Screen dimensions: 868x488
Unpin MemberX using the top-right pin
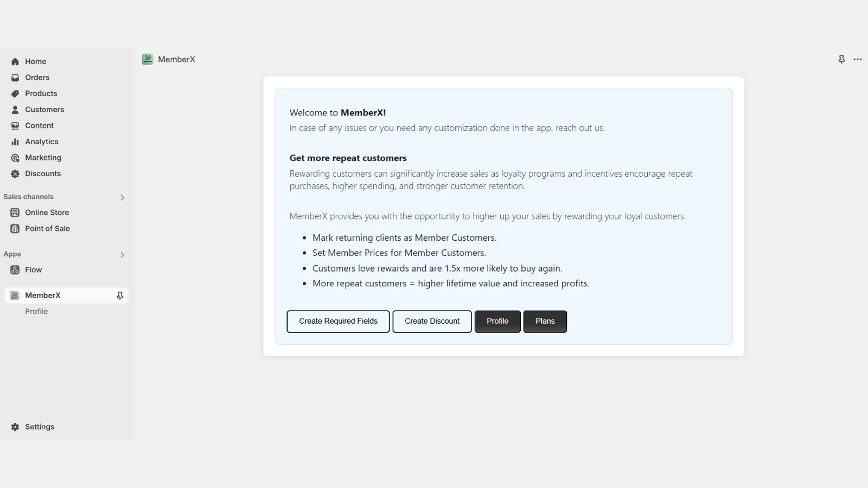point(841,59)
